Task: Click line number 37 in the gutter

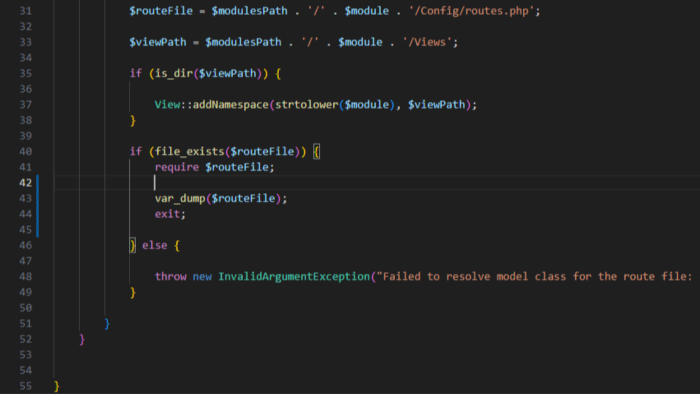Action: [x=25, y=104]
